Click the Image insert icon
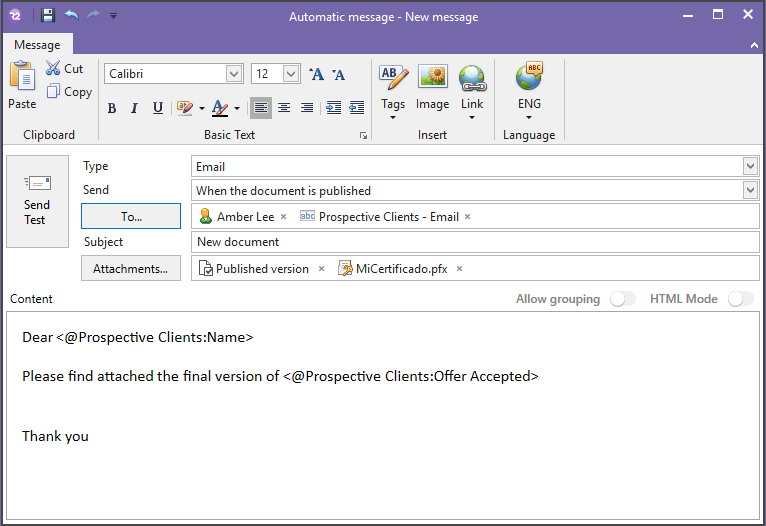The height and width of the screenshot is (526, 766). [432, 77]
